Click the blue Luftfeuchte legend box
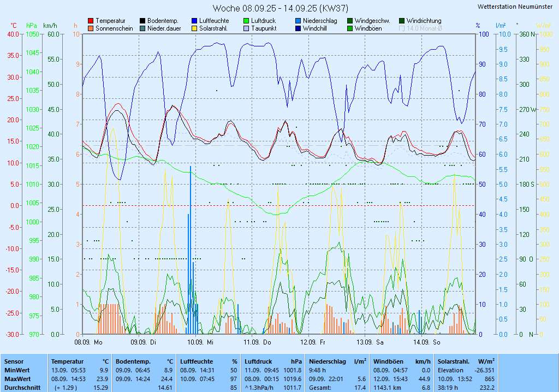Image resolution: width=559 pixels, height=392 pixels. [194, 21]
